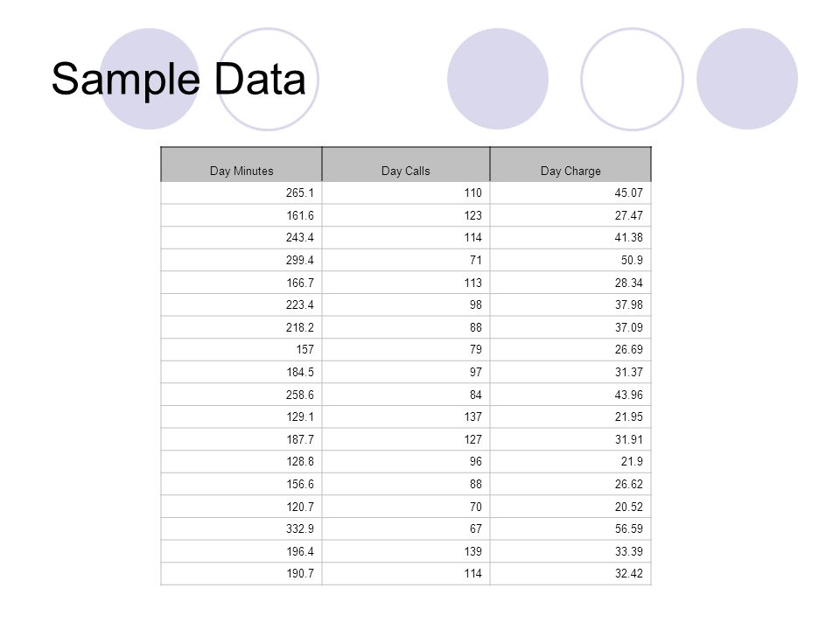840x630 pixels.
Task: Click the Day Calls cell showing 139
Action: [405, 551]
